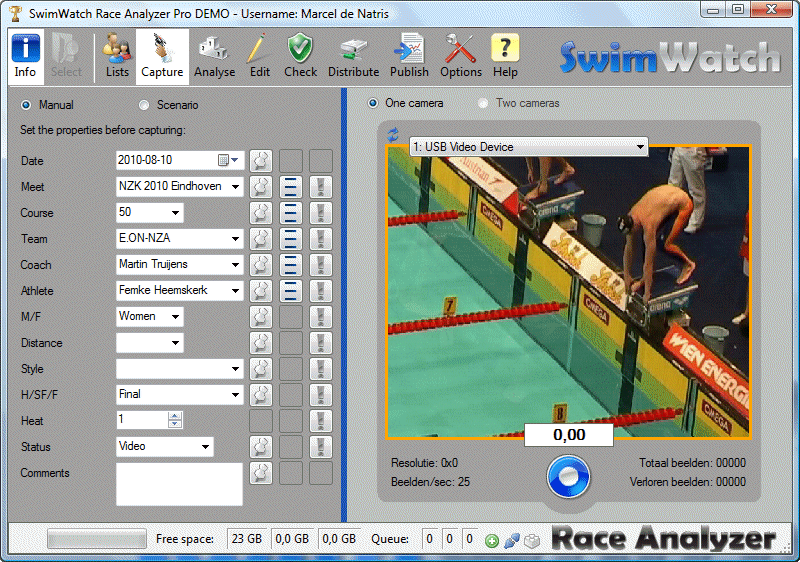Screen dimensions: 800x562
Task: Click the refresh camera devices icon
Action: click(x=393, y=135)
